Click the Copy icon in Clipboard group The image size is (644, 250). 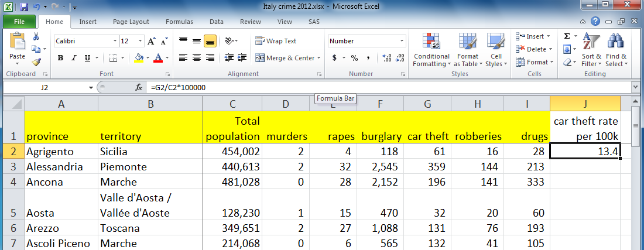(36, 49)
